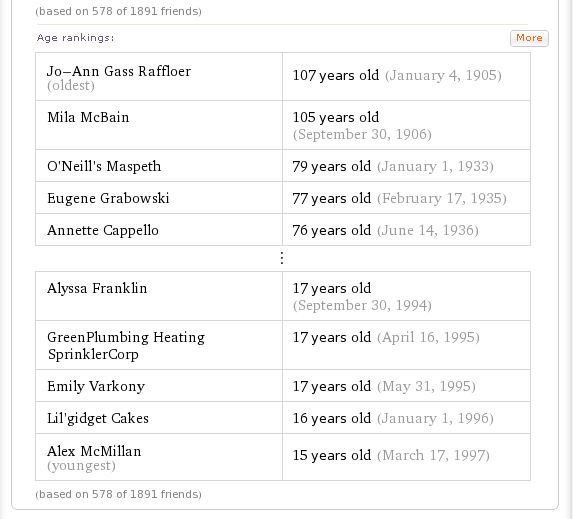
Task: Click the Age rankings heading label
Action: point(76,38)
